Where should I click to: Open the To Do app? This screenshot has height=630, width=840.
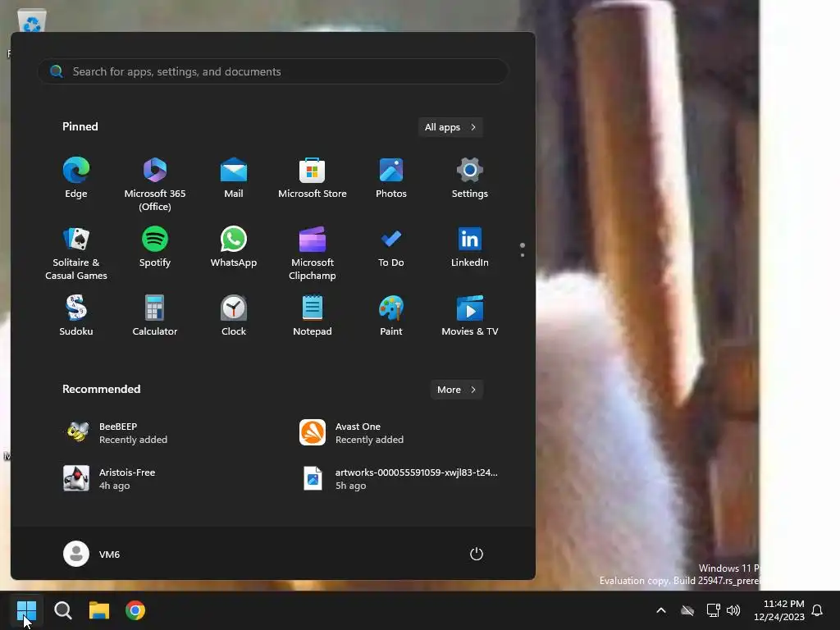(391, 248)
